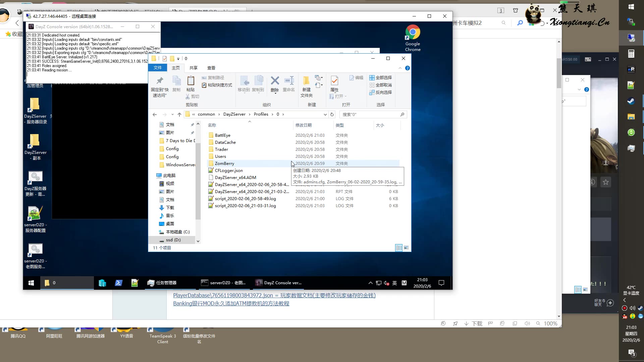This screenshot has height=362, width=644.
Task: Open the Banking ATM tutorial hyperlink
Action: [231, 303]
